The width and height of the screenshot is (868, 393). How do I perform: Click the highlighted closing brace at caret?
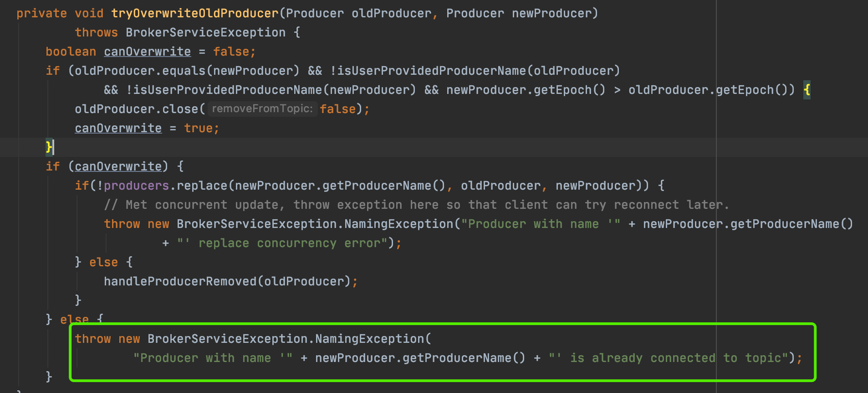click(49, 147)
